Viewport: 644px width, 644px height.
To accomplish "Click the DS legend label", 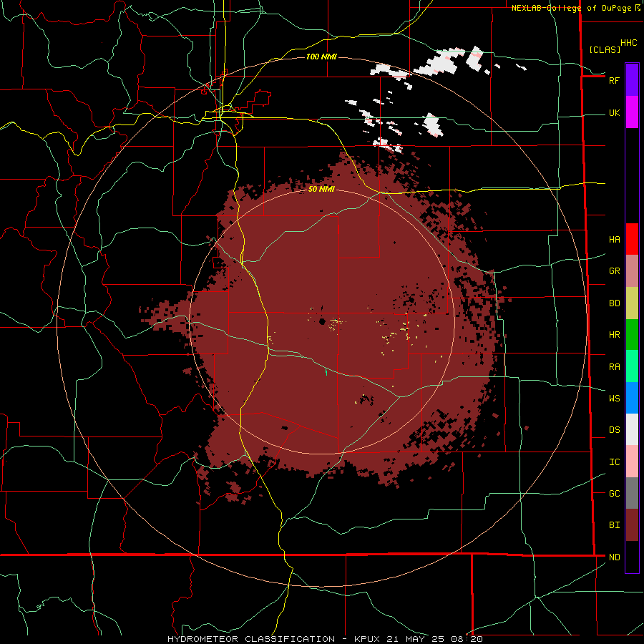I will pyautogui.click(x=614, y=430).
